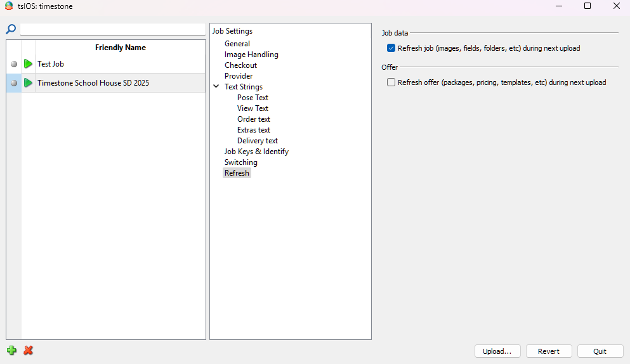This screenshot has height=364, width=630.
Task: Click the green play icon for Timestone School House SD 2025
Action: tap(28, 83)
